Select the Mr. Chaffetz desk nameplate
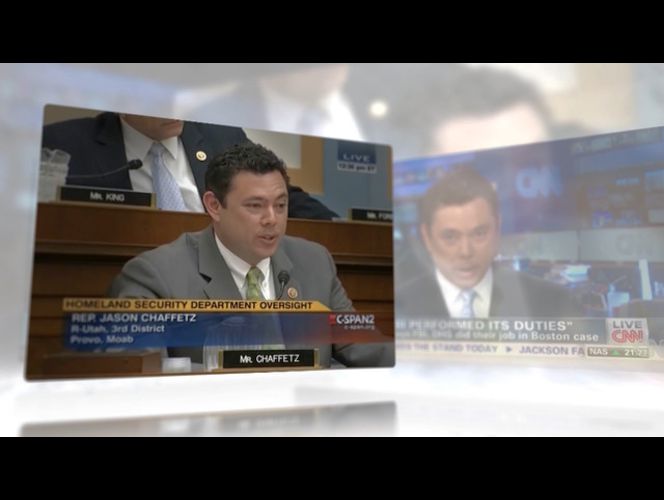Viewport: 664px width, 500px height. pyautogui.click(x=268, y=358)
